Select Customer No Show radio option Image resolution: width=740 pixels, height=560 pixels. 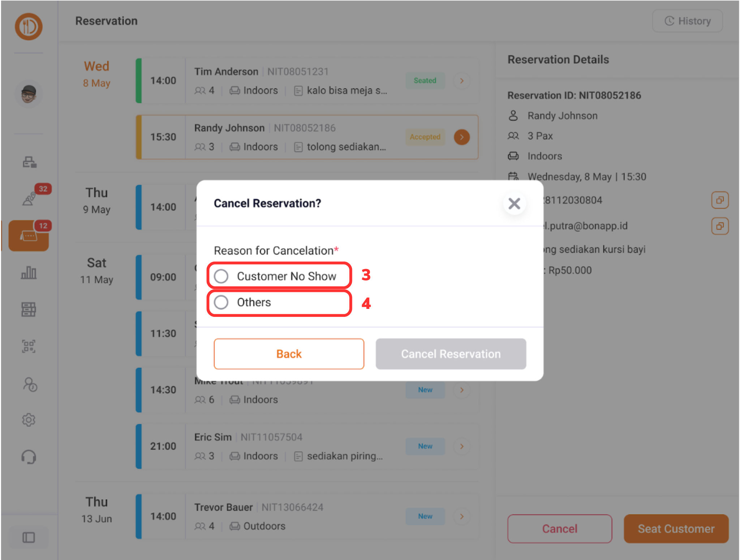221,276
